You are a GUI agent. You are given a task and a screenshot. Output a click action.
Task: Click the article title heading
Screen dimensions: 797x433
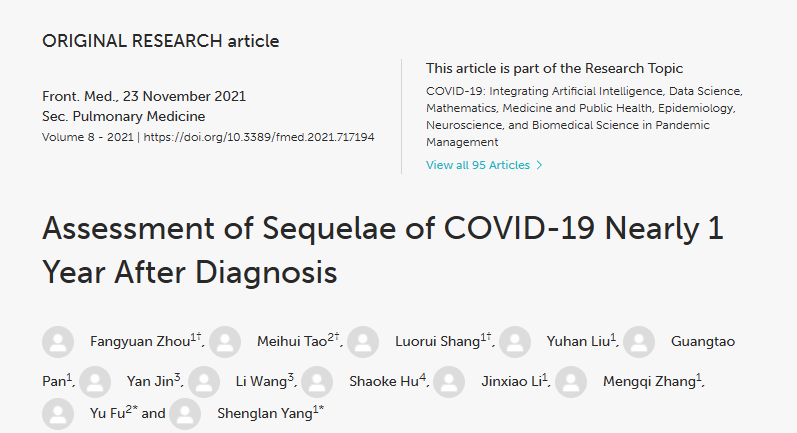(382, 249)
